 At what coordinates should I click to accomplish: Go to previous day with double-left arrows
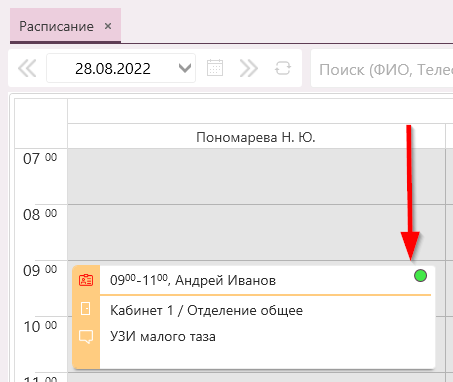27,68
